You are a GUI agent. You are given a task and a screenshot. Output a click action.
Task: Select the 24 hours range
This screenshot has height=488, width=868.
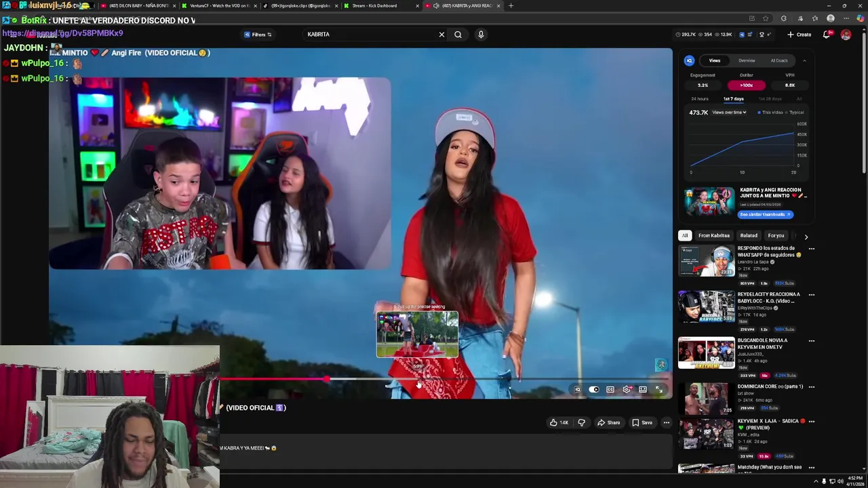(699, 99)
